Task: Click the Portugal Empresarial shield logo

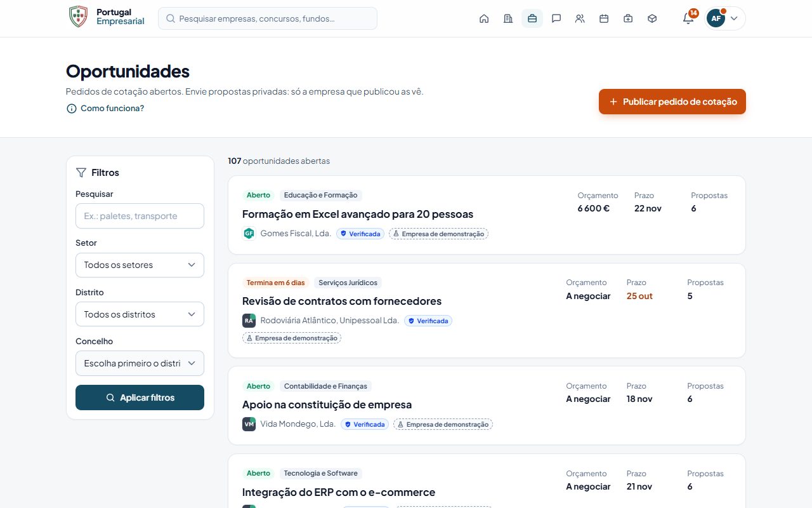Action: pos(78,17)
